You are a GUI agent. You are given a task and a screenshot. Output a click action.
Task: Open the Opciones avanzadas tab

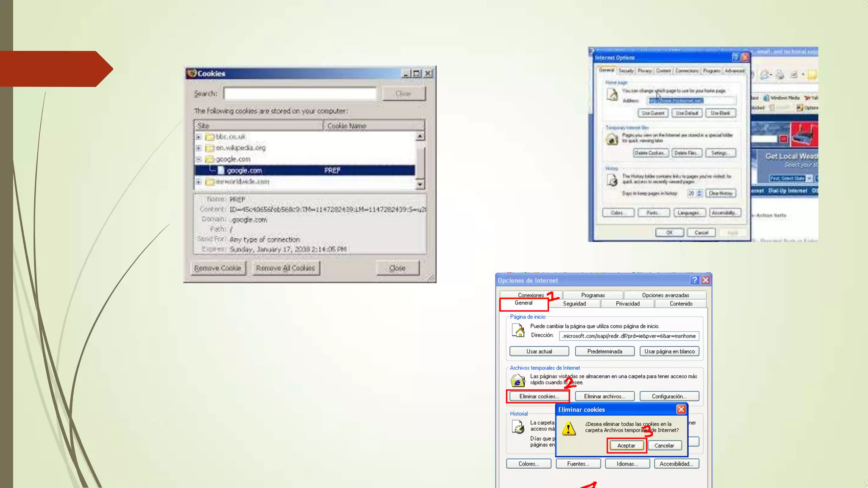coord(665,295)
